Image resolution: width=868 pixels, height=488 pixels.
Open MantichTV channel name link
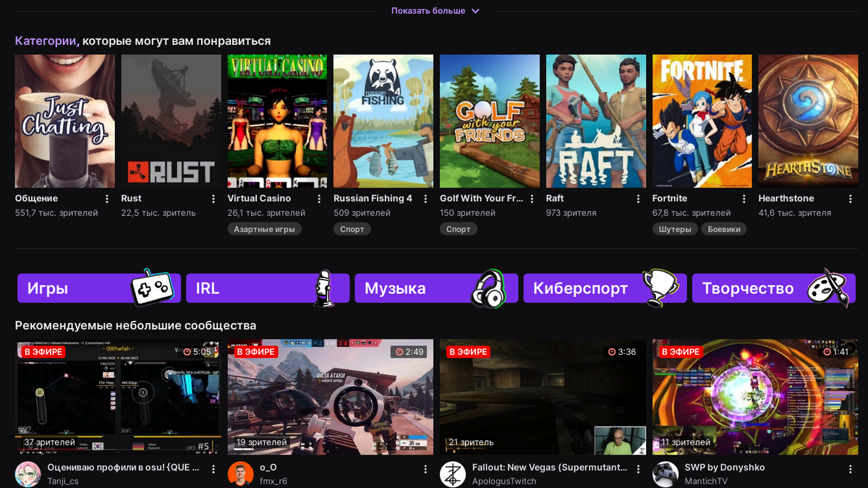[707, 481]
